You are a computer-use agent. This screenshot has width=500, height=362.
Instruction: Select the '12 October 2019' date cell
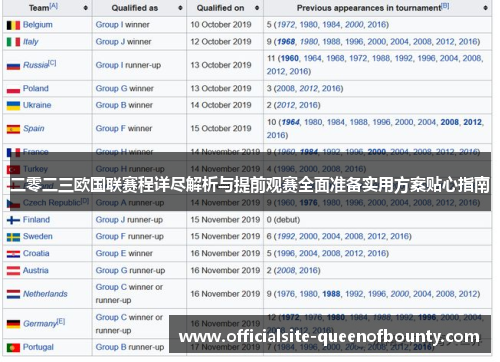[221, 42]
